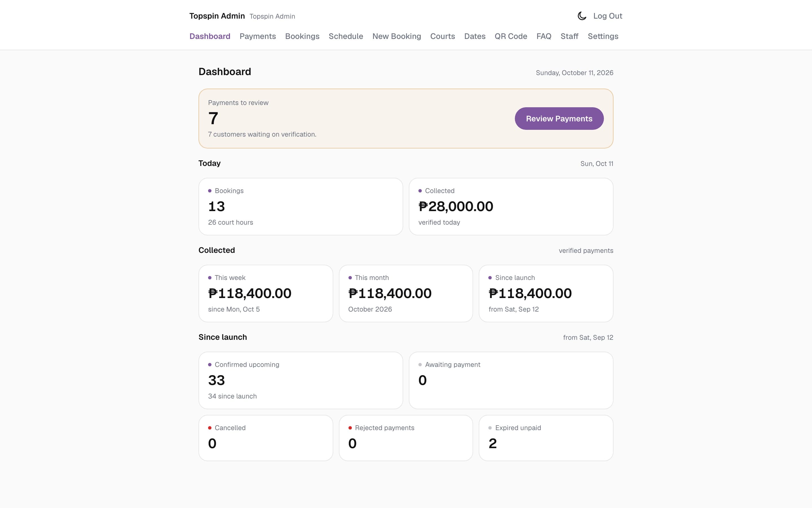Toggle dark mode moon icon
The width and height of the screenshot is (812, 508).
[x=582, y=16]
